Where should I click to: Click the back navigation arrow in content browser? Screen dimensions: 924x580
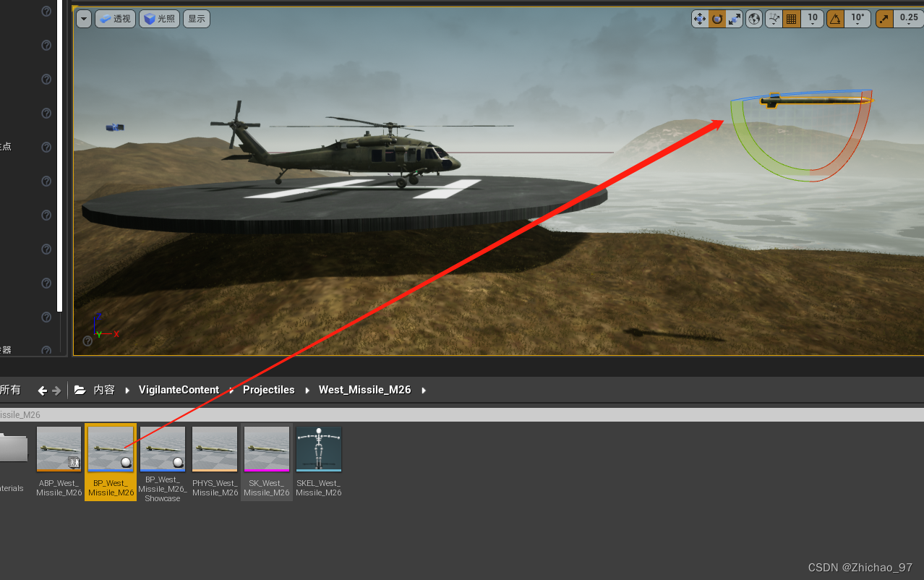(41, 389)
